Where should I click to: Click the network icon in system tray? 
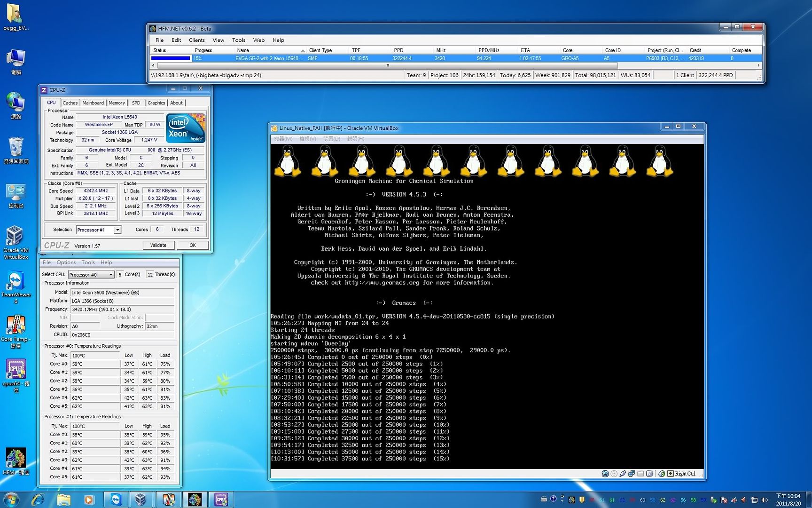(755, 500)
